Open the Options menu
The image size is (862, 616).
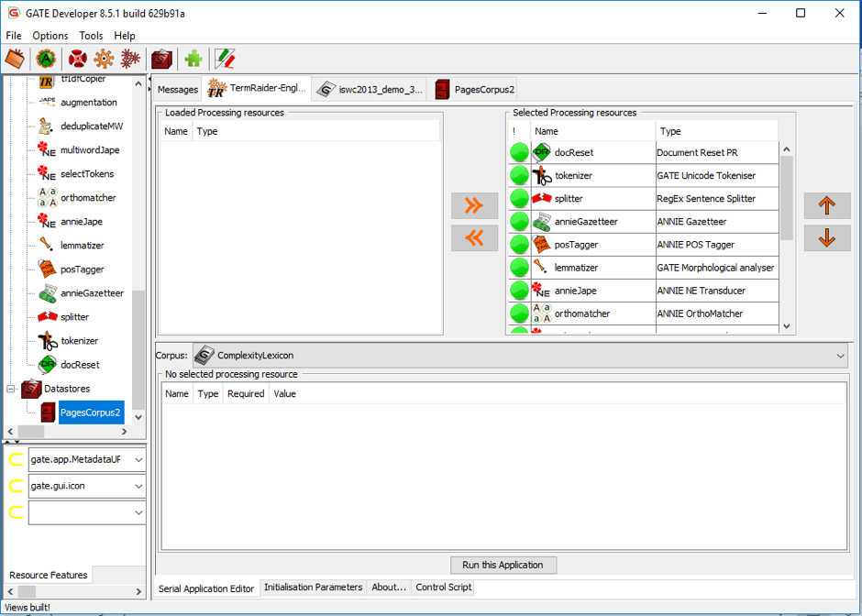tap(50, 36)
